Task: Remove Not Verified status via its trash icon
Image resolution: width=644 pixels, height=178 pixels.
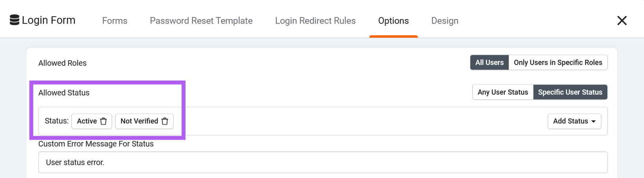Action: click(x=165, y=121)
